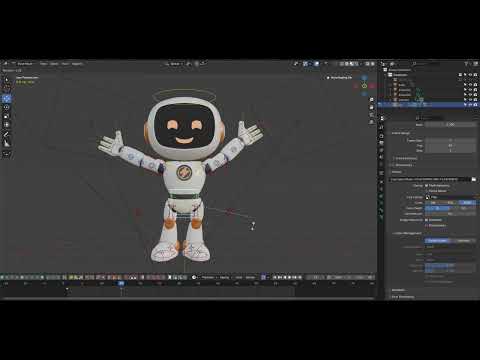Toggle Cache Result checkbox
The image size is (480, 360).
pyautogui.click(x=427, y=191)
